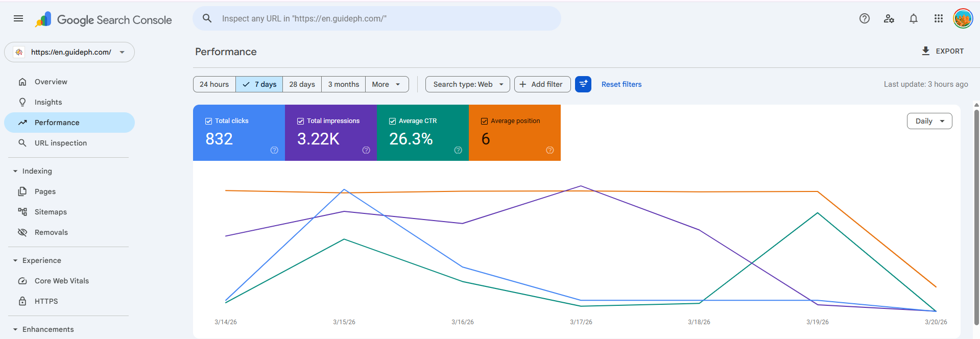
Task: Open help for Total impressions card
Action: [366, 150]
